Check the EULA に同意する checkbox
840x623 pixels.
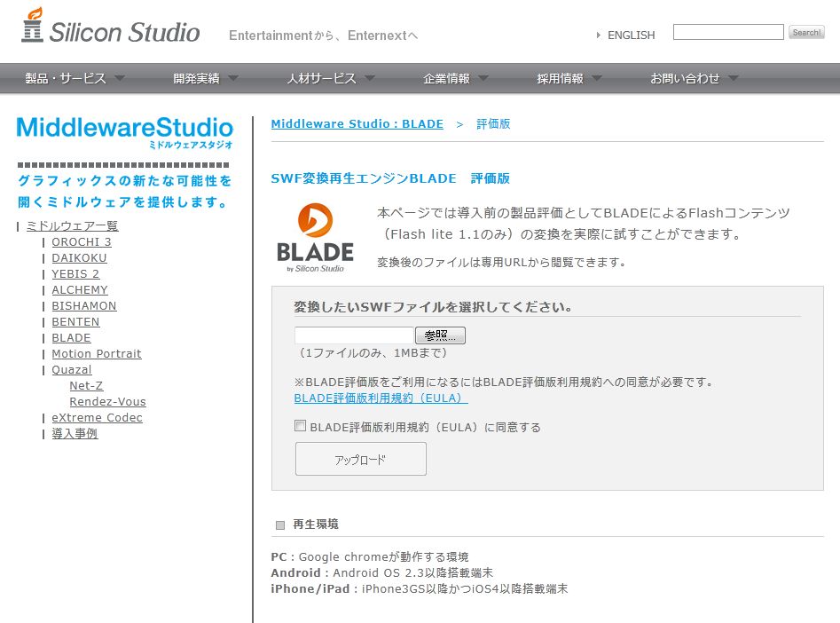[x=301, y=426]
